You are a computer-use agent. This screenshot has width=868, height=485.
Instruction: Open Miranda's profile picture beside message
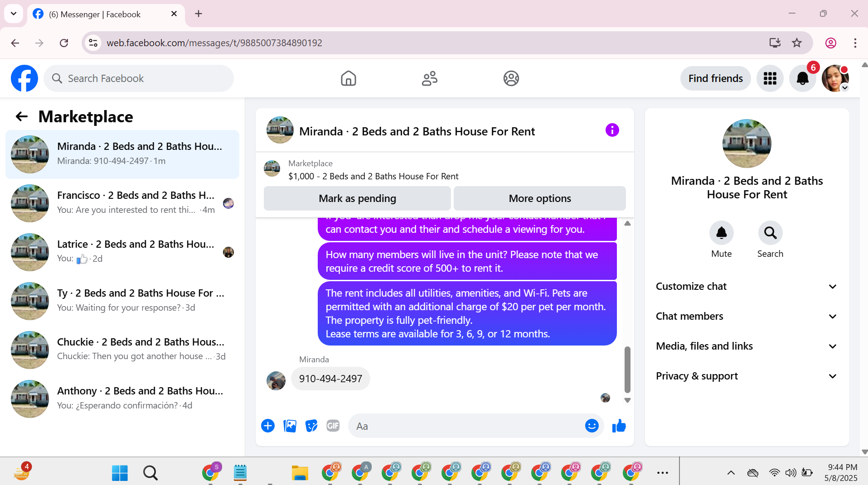(x=276, y=381)
